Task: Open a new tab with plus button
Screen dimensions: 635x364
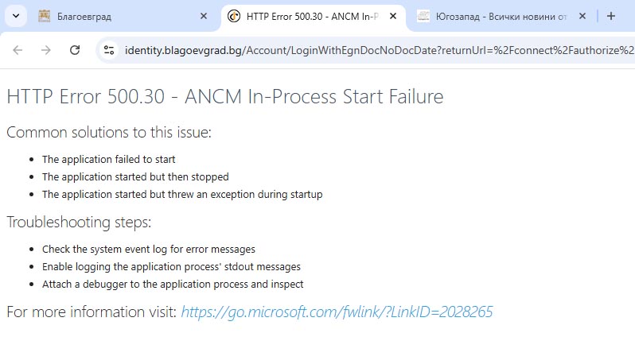Action: (611, 16)
